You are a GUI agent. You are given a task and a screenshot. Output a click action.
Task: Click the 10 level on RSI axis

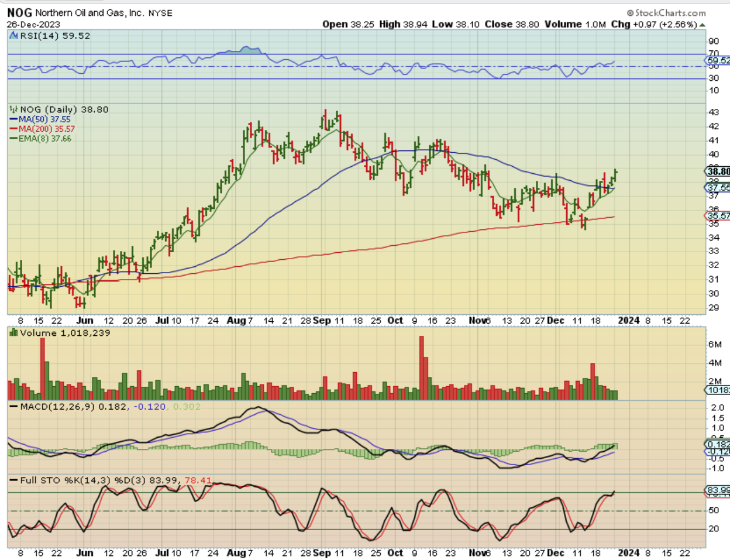point(714,91)
